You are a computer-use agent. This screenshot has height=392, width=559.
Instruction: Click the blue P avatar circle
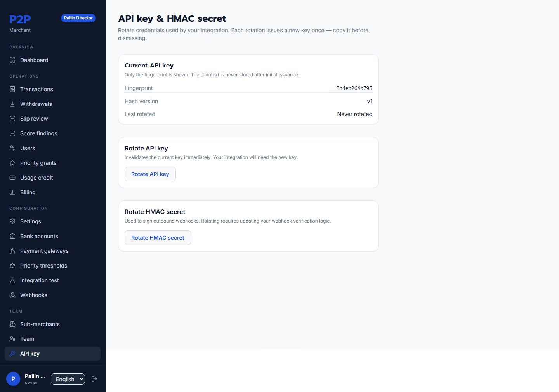tap(13, 379)
